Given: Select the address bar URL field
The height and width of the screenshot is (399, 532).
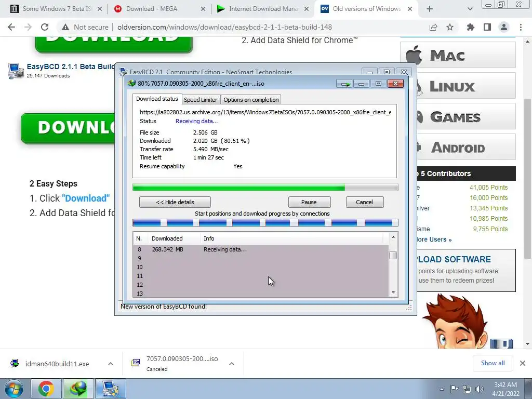Looking at the screenshot, I should coord(224,27).
